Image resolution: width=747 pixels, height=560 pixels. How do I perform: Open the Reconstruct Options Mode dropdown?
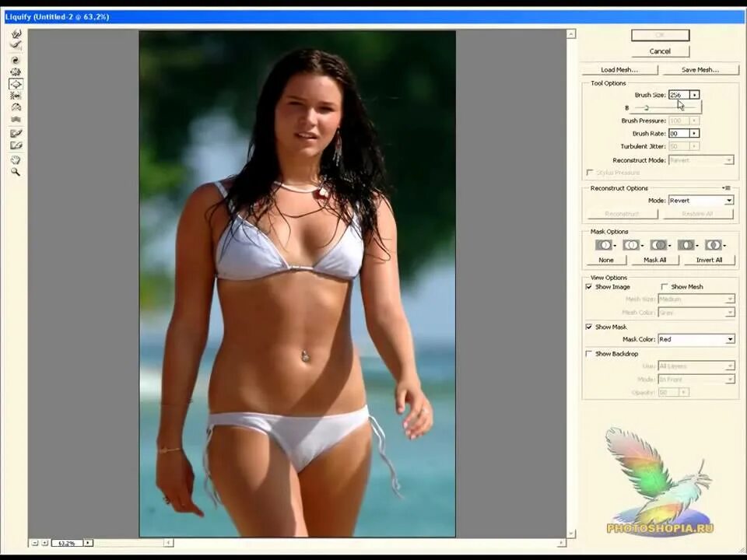(x=701, y=201)
